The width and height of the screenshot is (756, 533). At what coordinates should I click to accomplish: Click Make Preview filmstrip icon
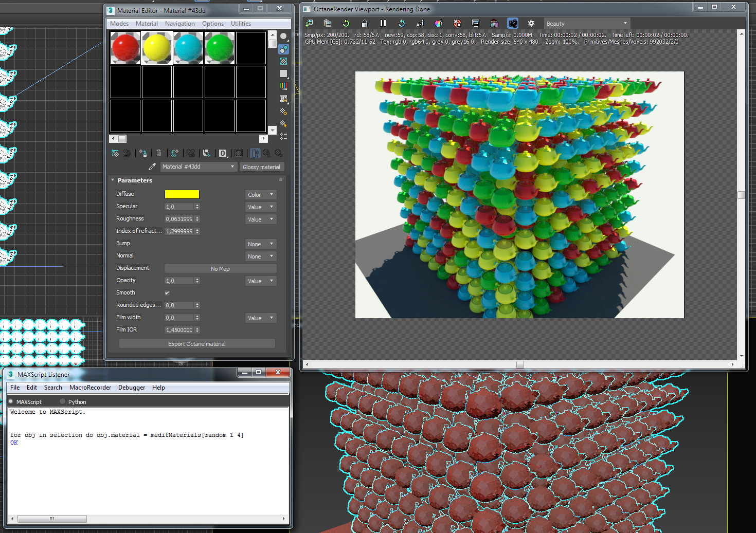[x=283, y=98]
